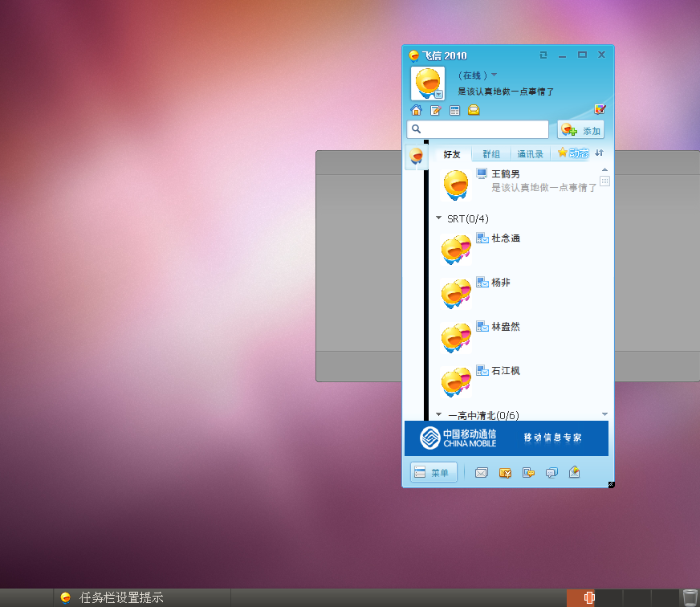This screenshot has width=700, height=607.
Task: Select the Fetion side panel icon on the left
Action: (x=416, y=156)
